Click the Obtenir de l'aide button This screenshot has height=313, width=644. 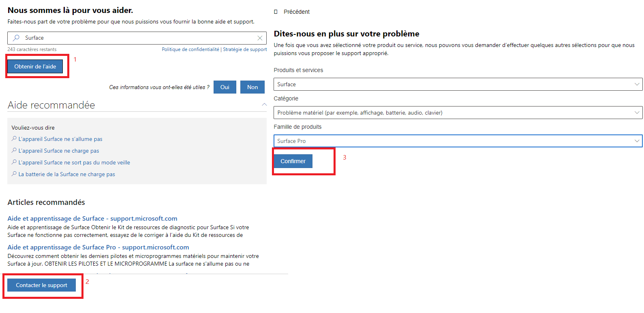35,66
